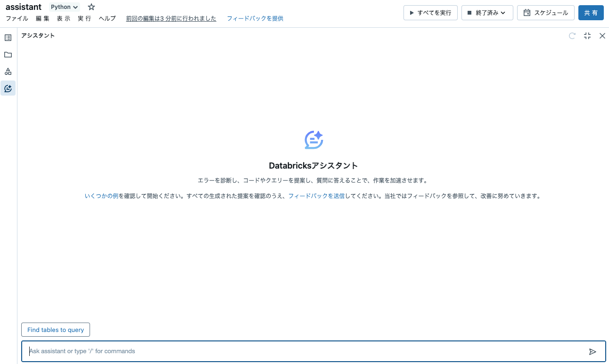The height and width of the screenshot is (364, 609).
Task: Select the highlighted Databricks Assistant sidebar icon
Action: [8, 88]
